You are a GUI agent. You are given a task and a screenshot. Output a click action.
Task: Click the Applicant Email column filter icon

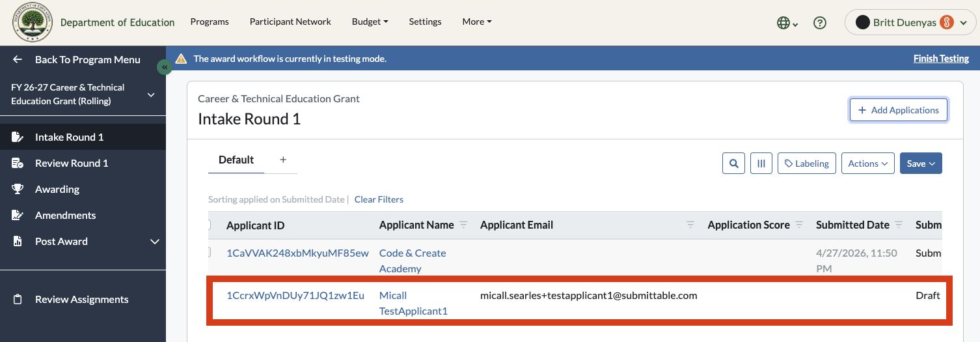click(x=690, y=225)
